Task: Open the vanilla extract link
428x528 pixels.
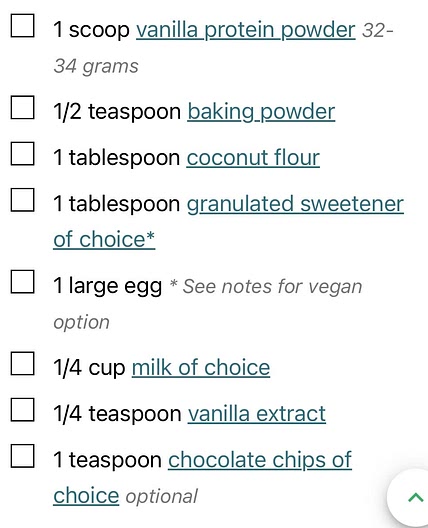Action: tap(257, 414)
